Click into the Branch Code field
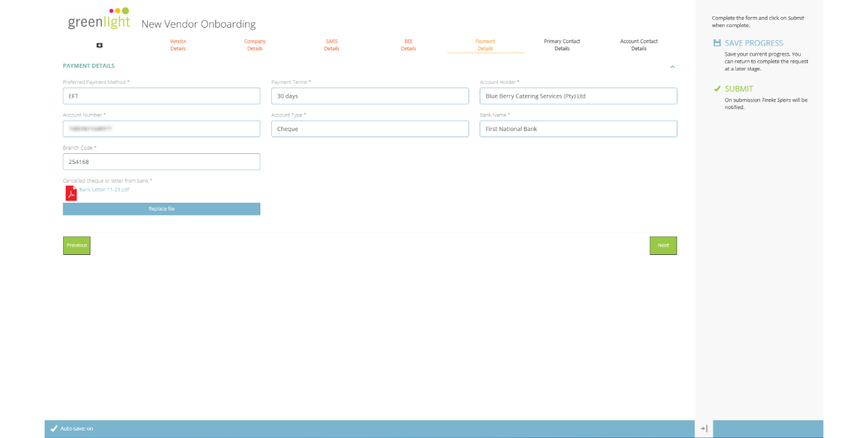Image resolution: width=868 pixels, height=438 pixels. (161, 162)
